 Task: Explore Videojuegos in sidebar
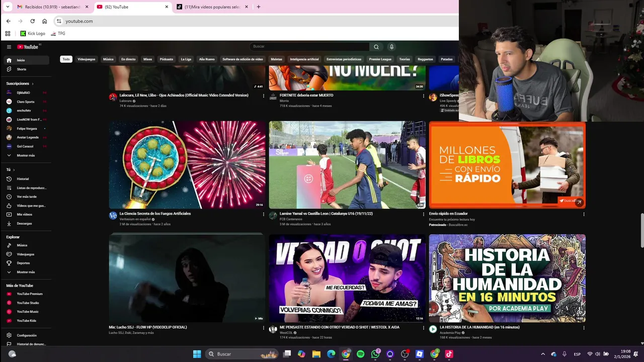point(25,254)
